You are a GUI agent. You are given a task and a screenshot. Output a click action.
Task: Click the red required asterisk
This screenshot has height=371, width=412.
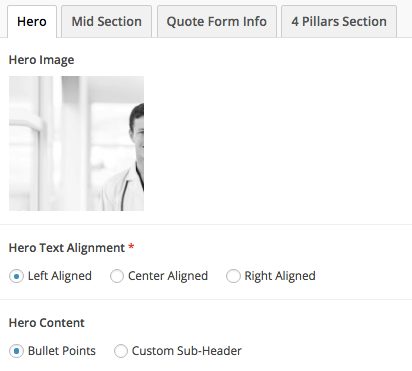131,247
